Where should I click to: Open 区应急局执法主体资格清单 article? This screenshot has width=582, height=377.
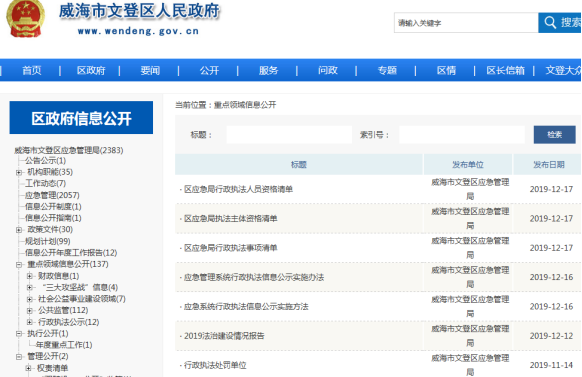tap(230, 219)
